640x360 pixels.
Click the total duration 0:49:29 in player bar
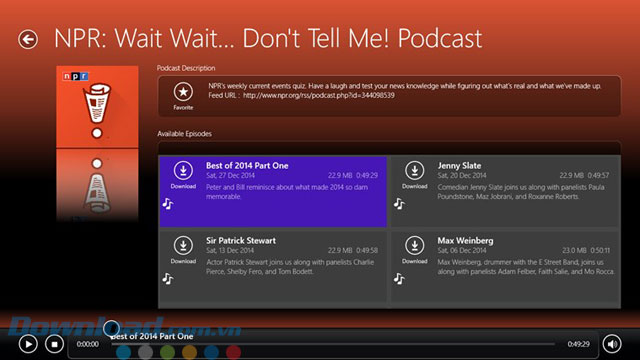click(579, 344)
